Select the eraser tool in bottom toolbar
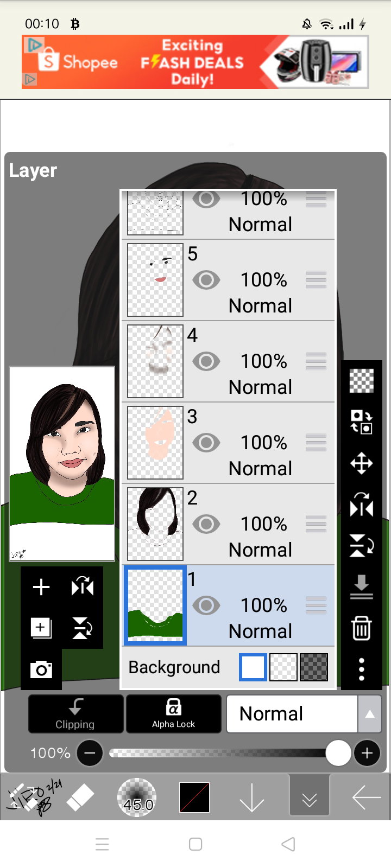Screen dimensions: 391x868 (x=80, y=797)
